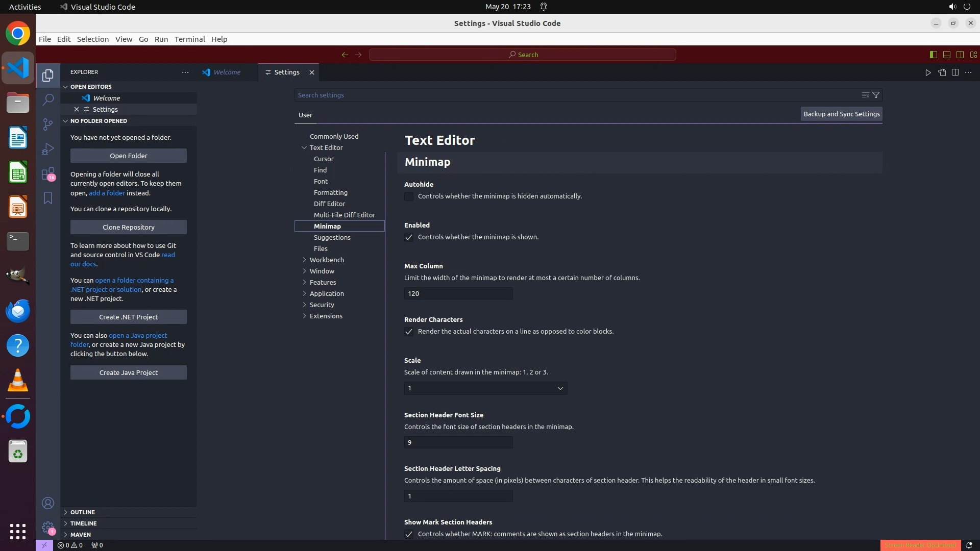Open the Extensions view icon
This screenshot has width=980, height=551.
tap(48, 174)
